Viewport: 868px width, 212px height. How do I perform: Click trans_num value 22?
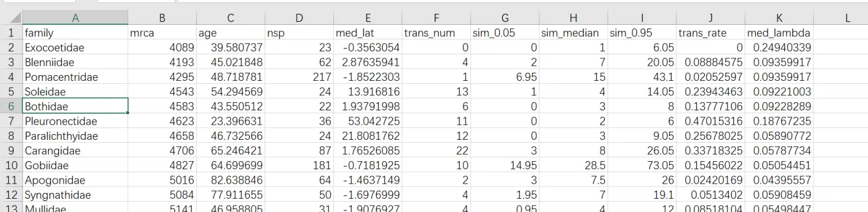[x=436, y=151]
